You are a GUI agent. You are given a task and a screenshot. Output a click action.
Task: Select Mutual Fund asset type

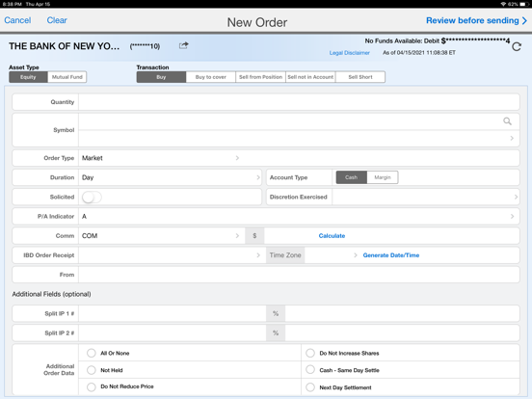[67, 77]
